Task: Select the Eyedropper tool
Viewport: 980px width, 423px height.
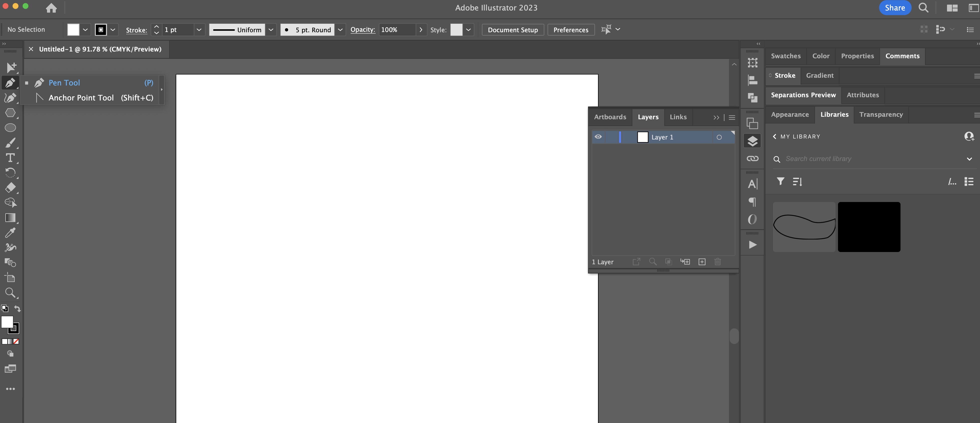Action: [10, 232]
